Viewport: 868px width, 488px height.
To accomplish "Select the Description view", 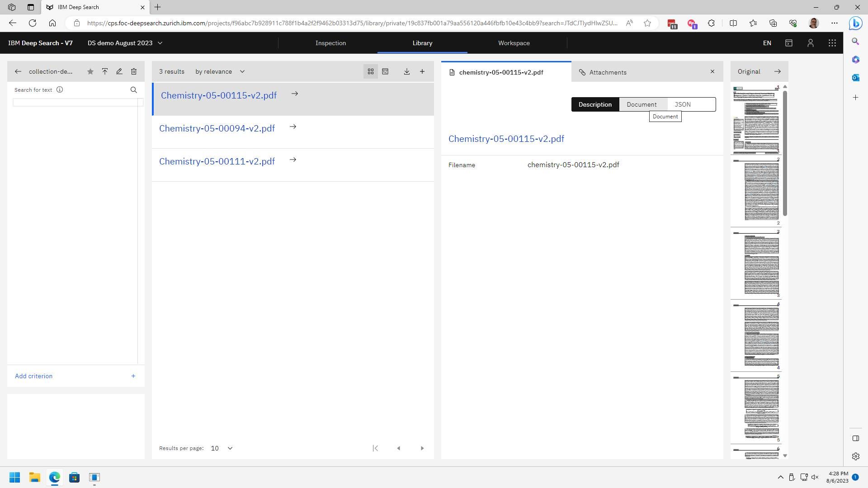I will pos(595,104).
